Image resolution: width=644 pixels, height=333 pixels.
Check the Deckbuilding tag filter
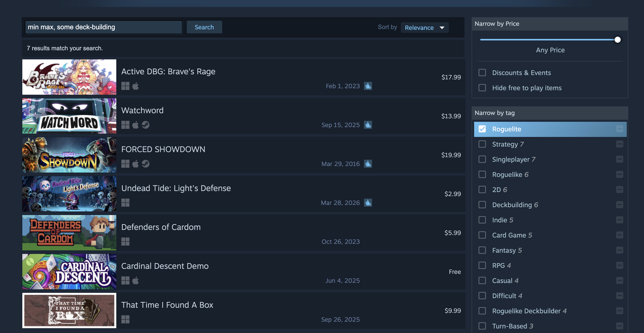tap(482, 205)
